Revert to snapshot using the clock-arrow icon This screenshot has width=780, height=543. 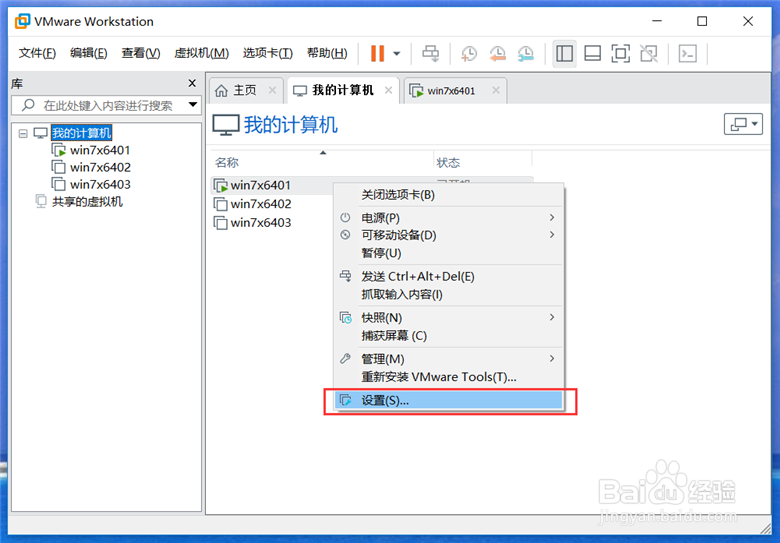(x=497, y=53)
